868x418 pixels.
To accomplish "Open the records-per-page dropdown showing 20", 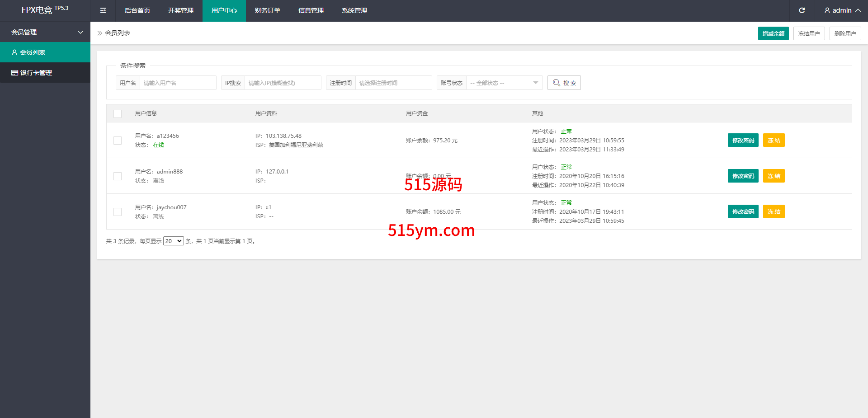I will pos(173,241).
